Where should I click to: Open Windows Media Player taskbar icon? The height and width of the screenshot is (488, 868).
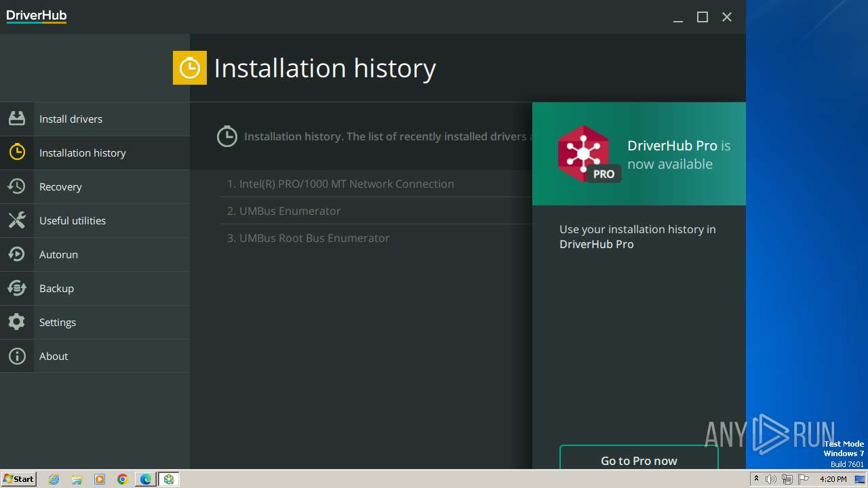(x=100, y=479)
